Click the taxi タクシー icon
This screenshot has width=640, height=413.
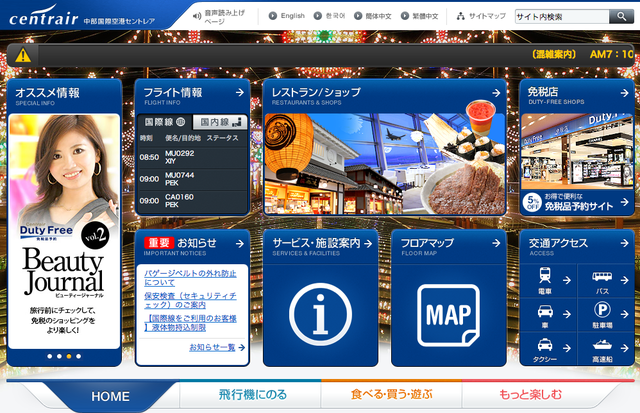[x=545, y=345]
